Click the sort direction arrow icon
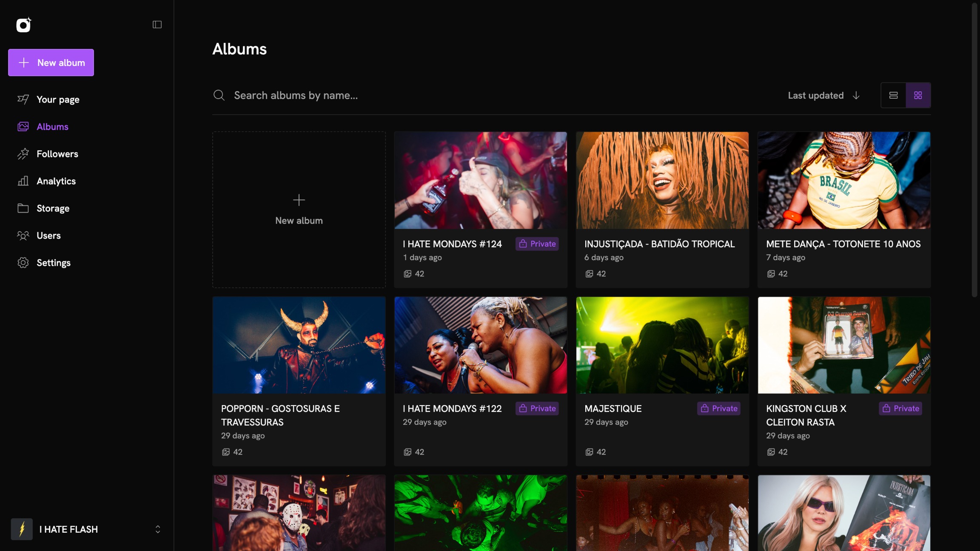The image size is (980, 551). pyautogui.click(x=856, y=95)
